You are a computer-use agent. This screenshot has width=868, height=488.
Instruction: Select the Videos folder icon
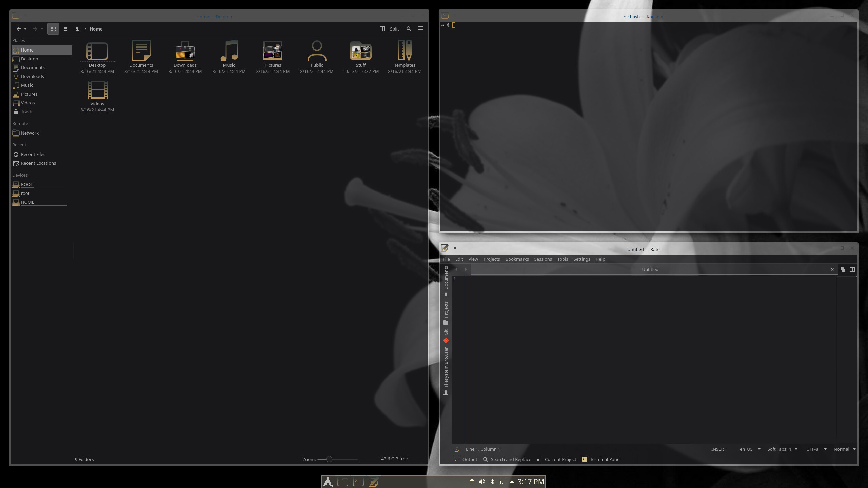coord(97,90)
